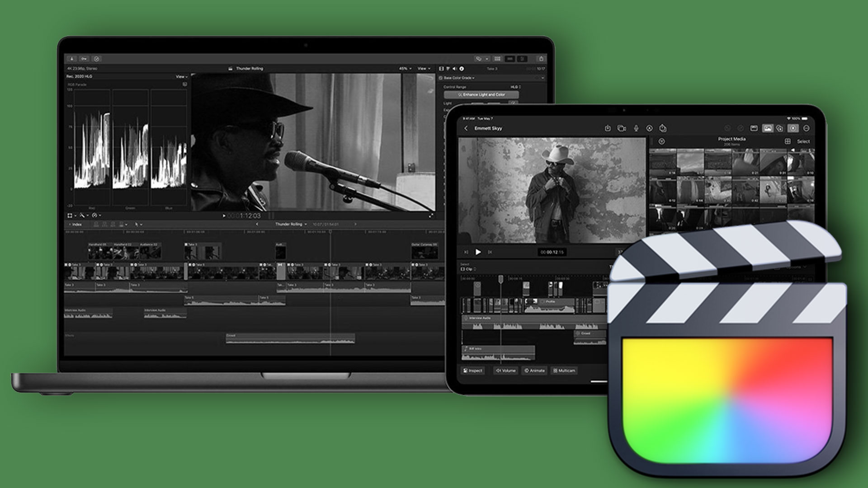Open the edit buttons dropdown arrow
The height and width of the screenshot is (488, 868).
(126, 224)
